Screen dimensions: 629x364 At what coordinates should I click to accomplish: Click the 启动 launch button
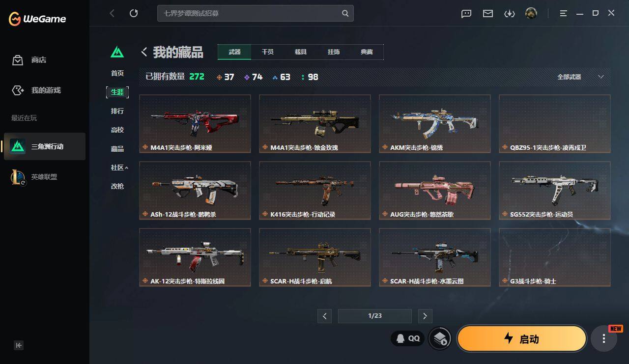point(522,338)
